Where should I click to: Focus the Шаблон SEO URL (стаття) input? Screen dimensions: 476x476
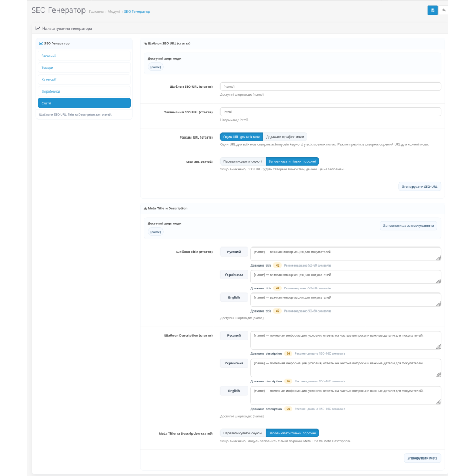tap(330, 87)
